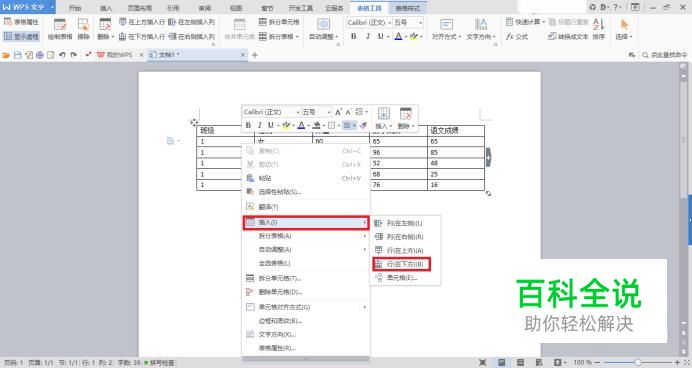Screen dimensions: 692x368
Task: Select the 绘制表格 draw table tool
Action: (x=60, y=29)
